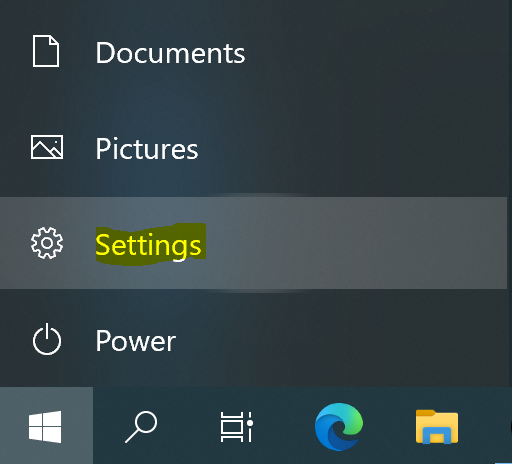Click the Search magnifier on taskbar
The height and width of the screenshot is (464, 512).
pos(141,427)
